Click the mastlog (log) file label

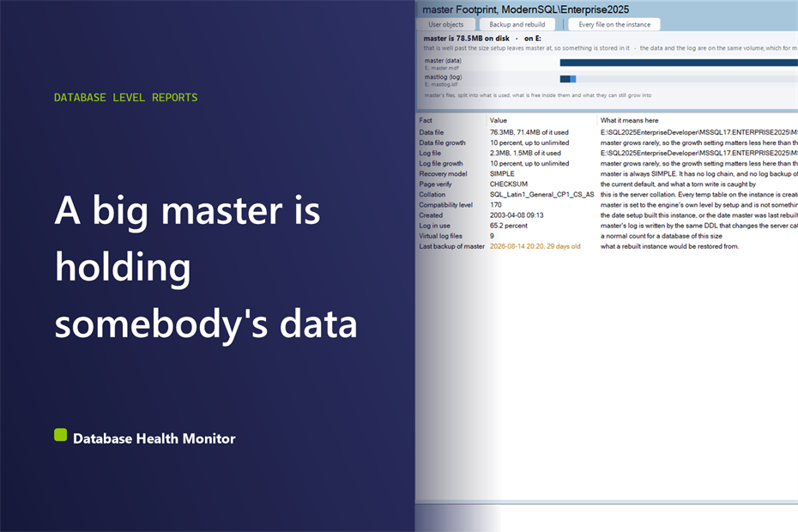(x=444, y=77)
